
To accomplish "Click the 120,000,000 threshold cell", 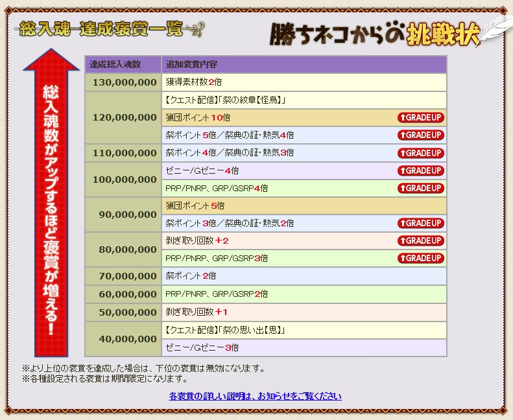I will pyautogui.click(x=123, y=118).
